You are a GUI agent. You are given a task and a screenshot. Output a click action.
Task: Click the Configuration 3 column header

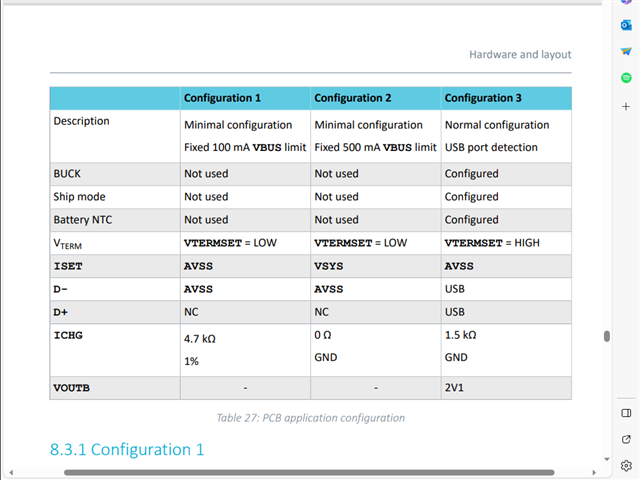tap(483, 98)
